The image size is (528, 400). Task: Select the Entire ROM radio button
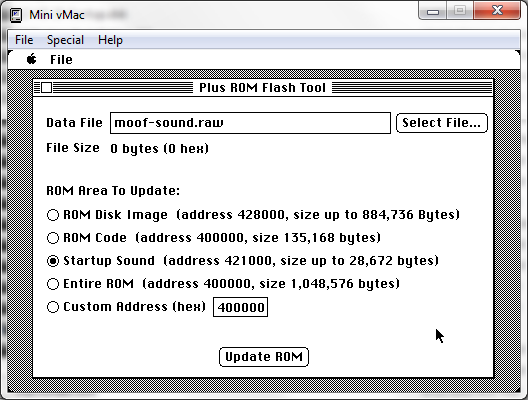click(x=53, y=284)
